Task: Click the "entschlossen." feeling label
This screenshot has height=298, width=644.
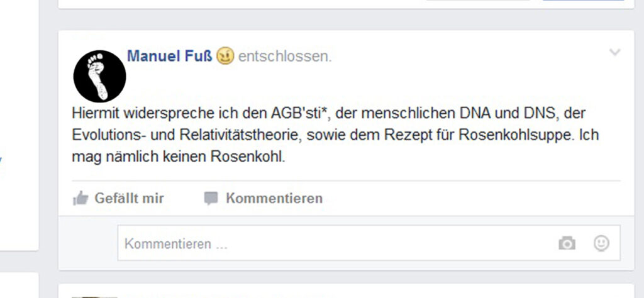Action: (x=285, y=57)
